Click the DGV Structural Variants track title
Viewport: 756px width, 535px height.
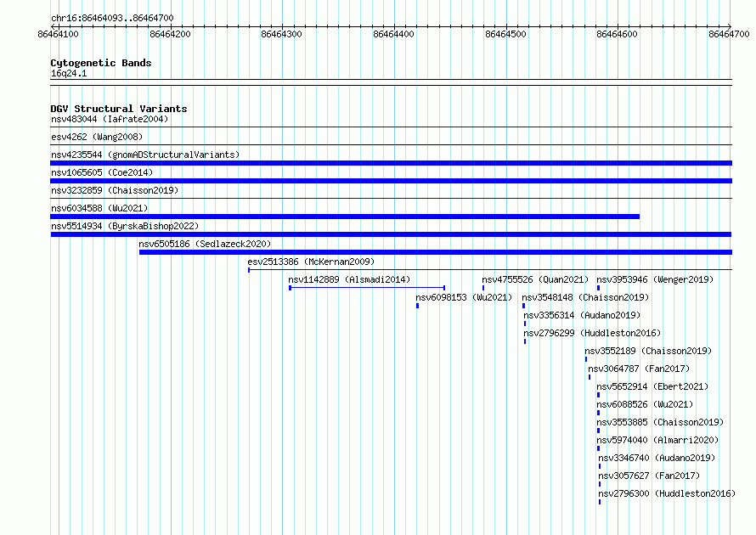(x=119, y=109)
